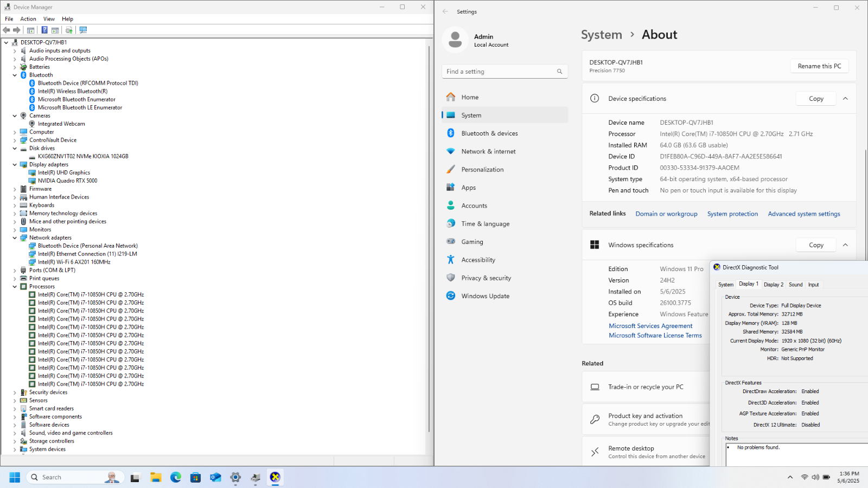The width and height of the screenshot is (868, 488).
Task: Collapse the Network adapters node
Action: 15,237
